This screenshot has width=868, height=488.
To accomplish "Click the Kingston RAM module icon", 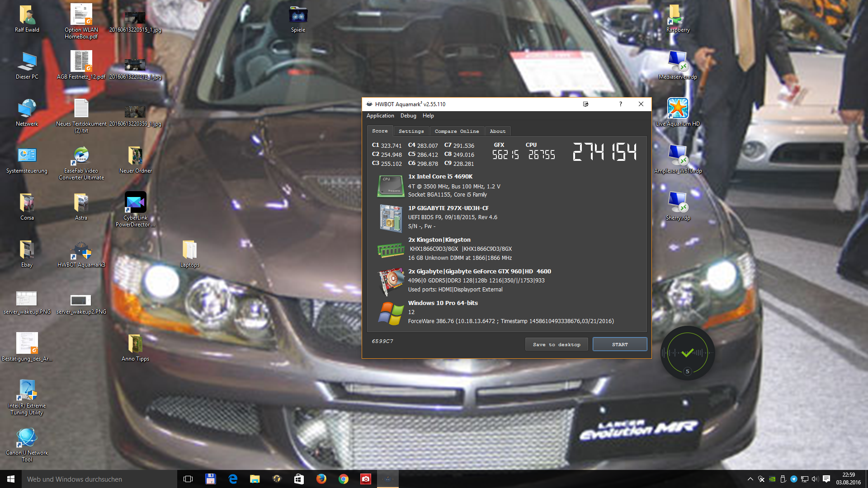I will click(x=391, y=249).
